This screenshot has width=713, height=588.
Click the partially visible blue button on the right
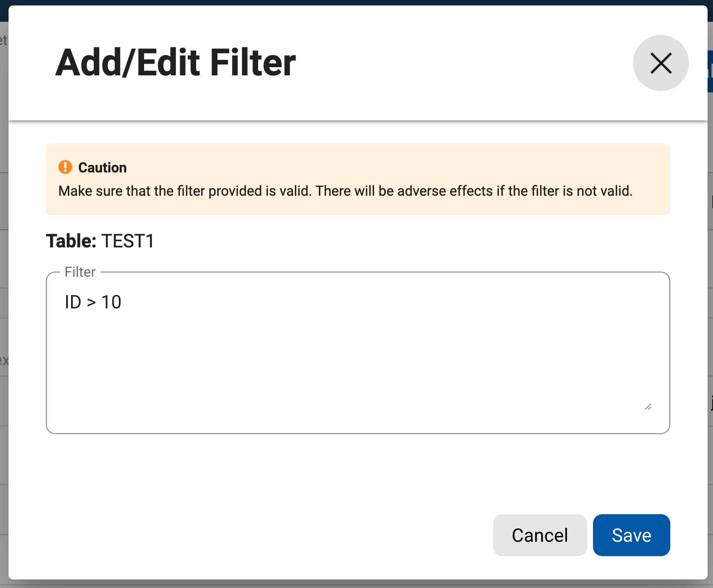tap(710, 72)
